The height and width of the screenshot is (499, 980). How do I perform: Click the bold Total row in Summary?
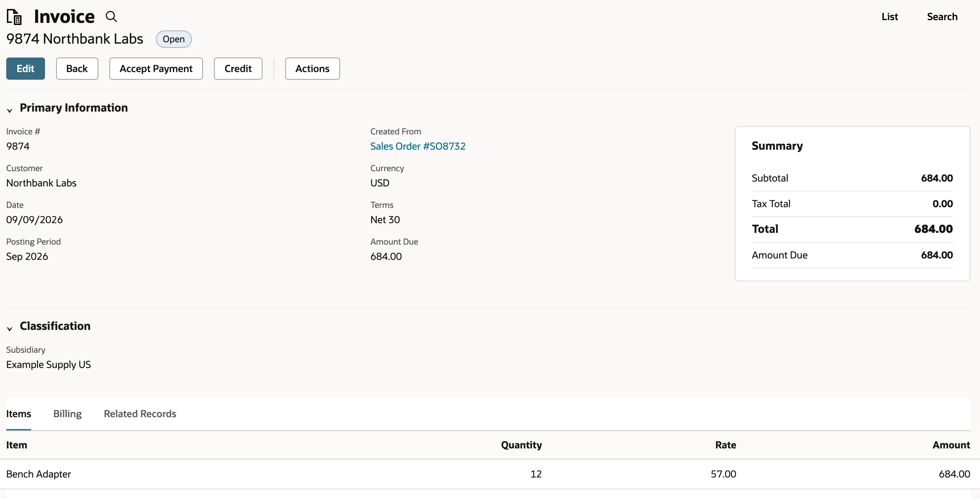tap(852, 229)
